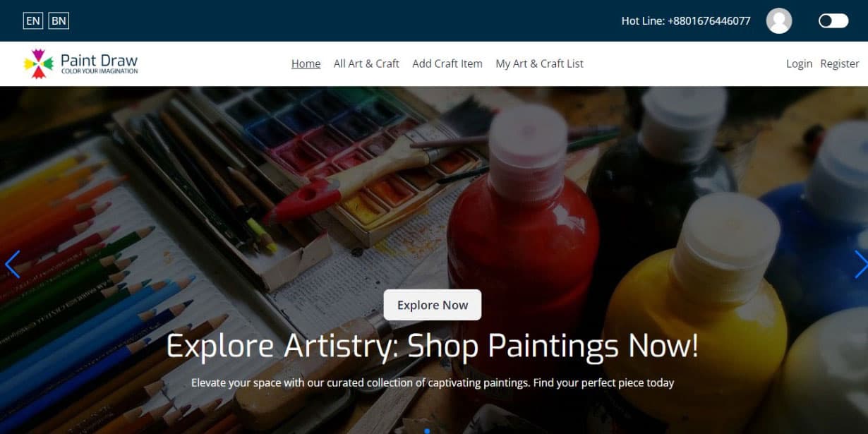Go to previous slide arrow

pos(12,264)
